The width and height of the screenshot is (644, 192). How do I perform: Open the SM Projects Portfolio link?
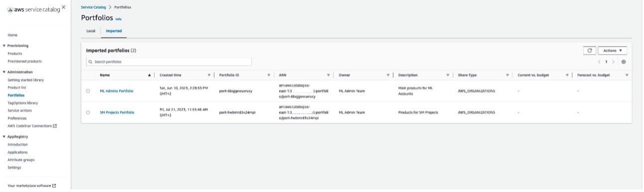117,112
